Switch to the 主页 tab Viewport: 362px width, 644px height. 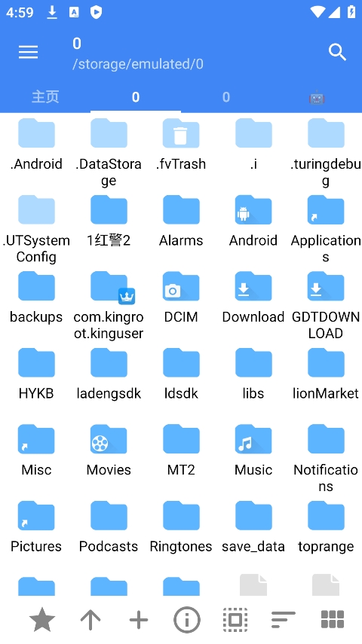click(45, 97)
